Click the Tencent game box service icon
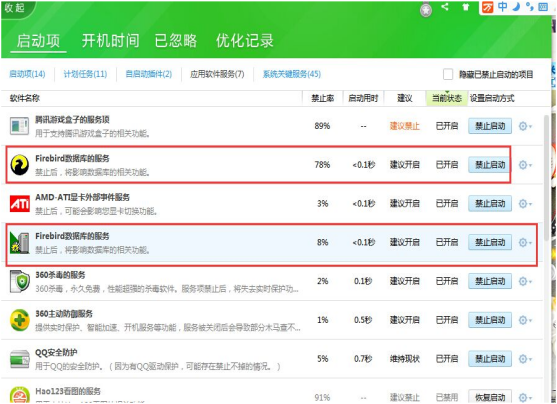Image resolution: width=557 pixels, height=404 pixels. pos(19,126)
